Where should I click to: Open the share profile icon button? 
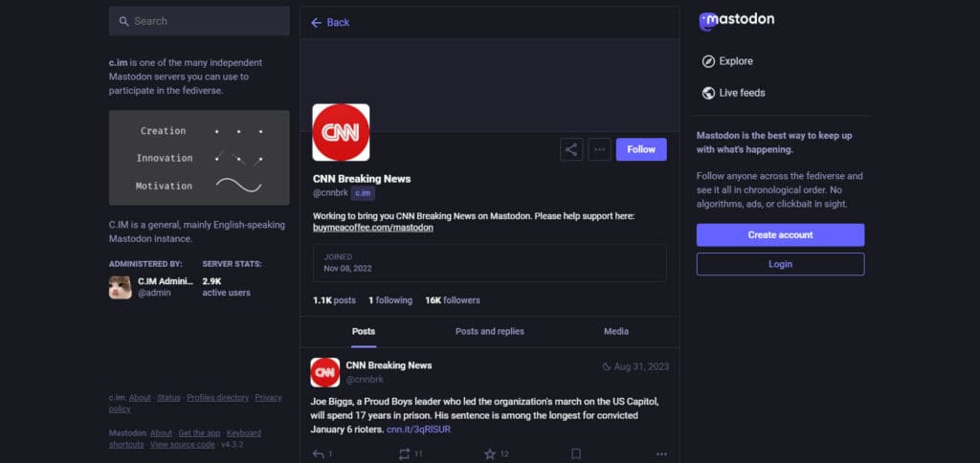(571, 149)
